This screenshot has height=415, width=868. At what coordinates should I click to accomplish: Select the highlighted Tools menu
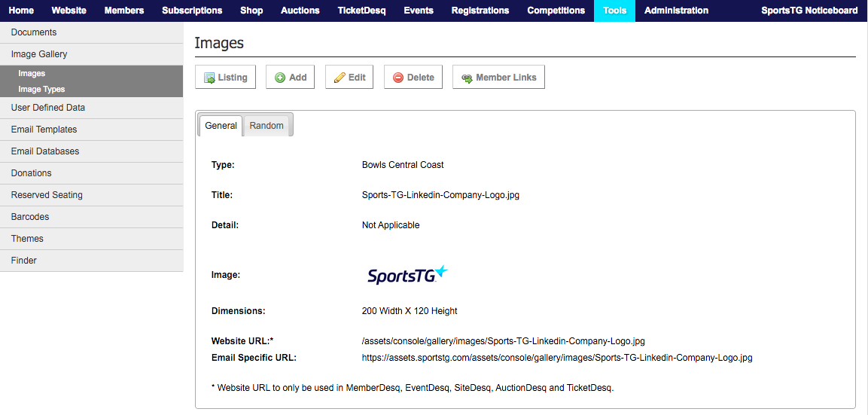pyautogui.click(x=614, y=11)
